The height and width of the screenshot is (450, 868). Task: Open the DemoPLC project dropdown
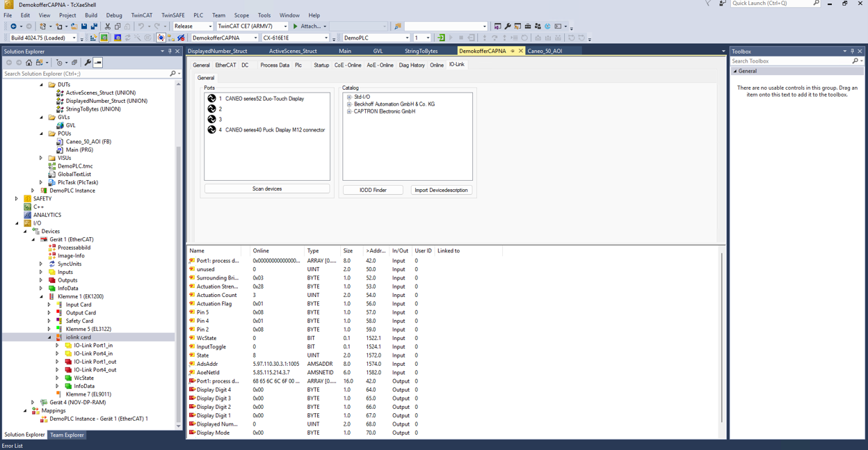(x=407, y=38)
